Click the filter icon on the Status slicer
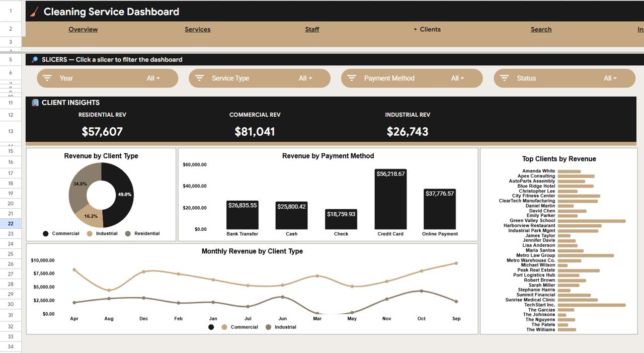The image size is (644, 353). [504, 78]
